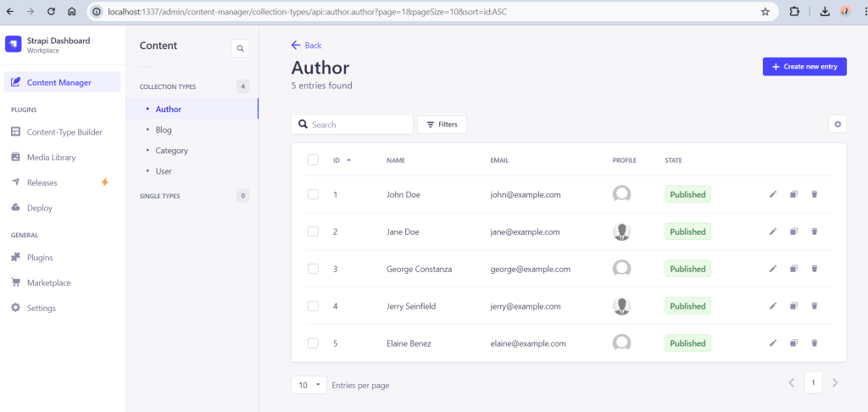Screen dimensions: 868x412
Task: Go to Content-Type Builder plugin
Action: [x=64, y=131]
